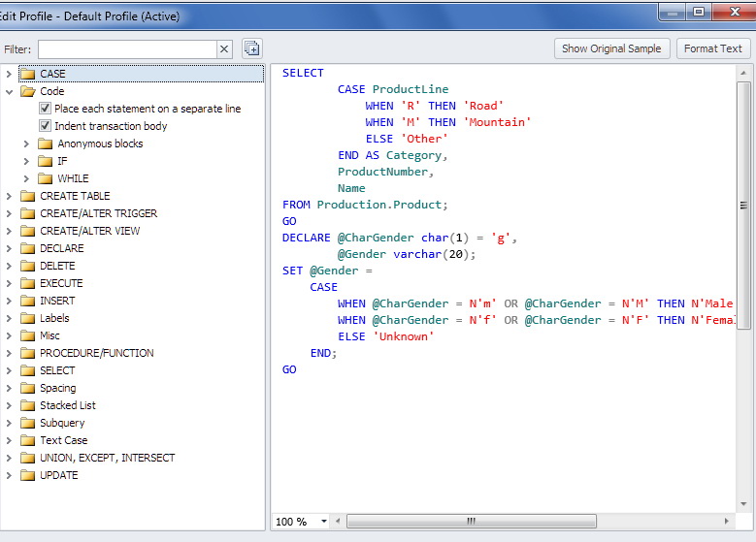Screen dimensions: 756x542
Task: Click the PROCEDURE/FUNCTION folder icon
Action: click(x=28, y=353)
